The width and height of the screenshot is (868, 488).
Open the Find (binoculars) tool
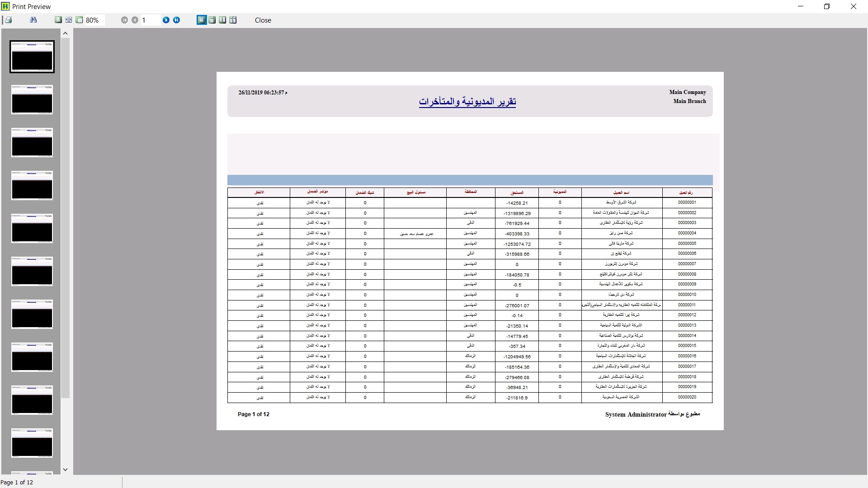(33, 20)
